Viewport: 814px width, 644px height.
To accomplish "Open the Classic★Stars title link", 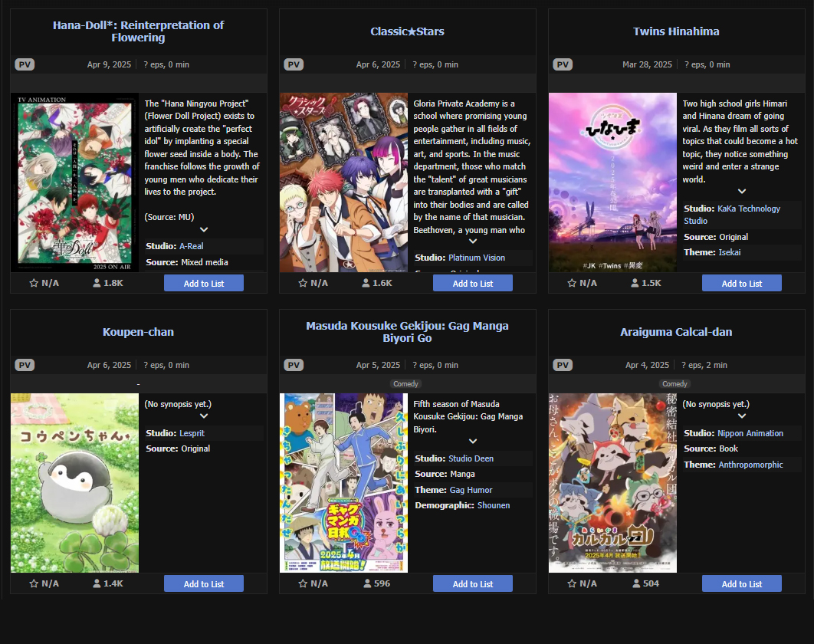I will point(407,31).
